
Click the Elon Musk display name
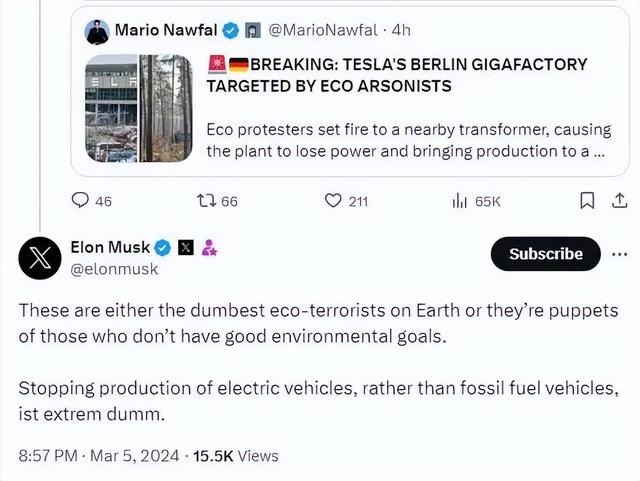(x=108, y=246)
